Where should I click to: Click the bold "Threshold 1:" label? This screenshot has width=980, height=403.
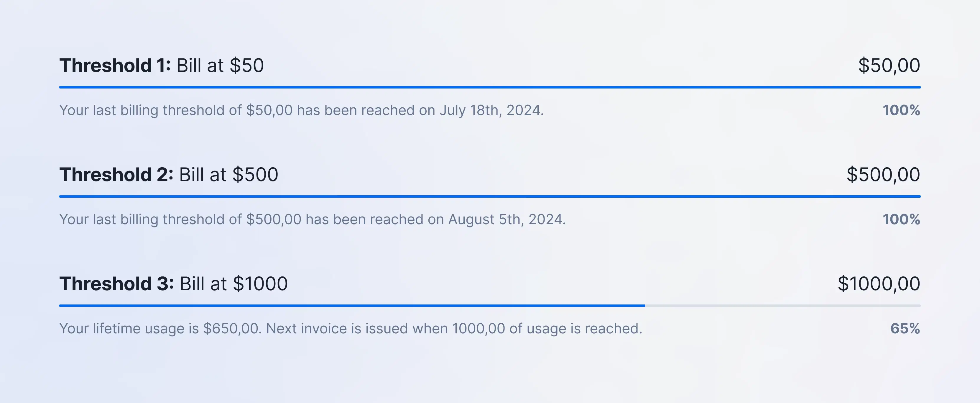tap(115, 65)
